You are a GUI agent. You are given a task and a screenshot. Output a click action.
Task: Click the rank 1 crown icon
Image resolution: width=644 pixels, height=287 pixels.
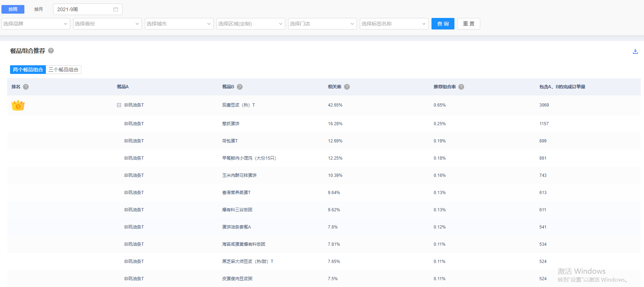tap(18, 105)
